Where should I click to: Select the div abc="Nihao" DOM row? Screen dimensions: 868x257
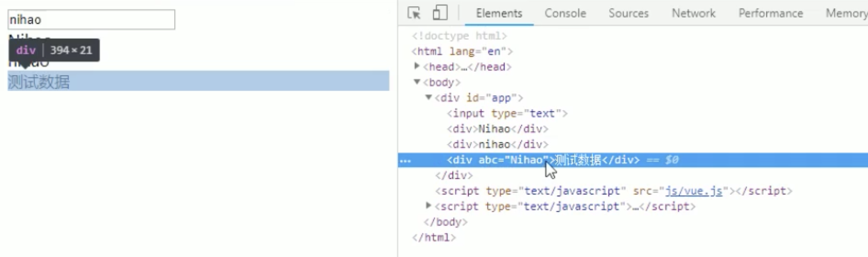coord(633,160)
